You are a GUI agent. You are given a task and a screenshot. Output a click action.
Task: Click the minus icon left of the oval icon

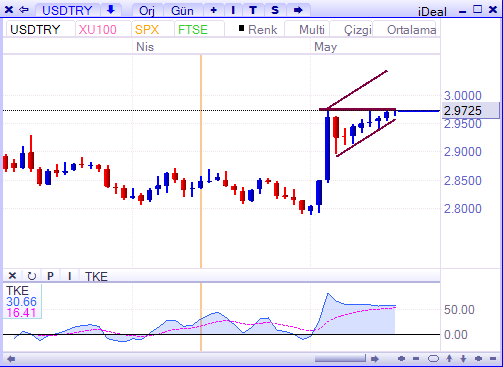coord(416,359)
